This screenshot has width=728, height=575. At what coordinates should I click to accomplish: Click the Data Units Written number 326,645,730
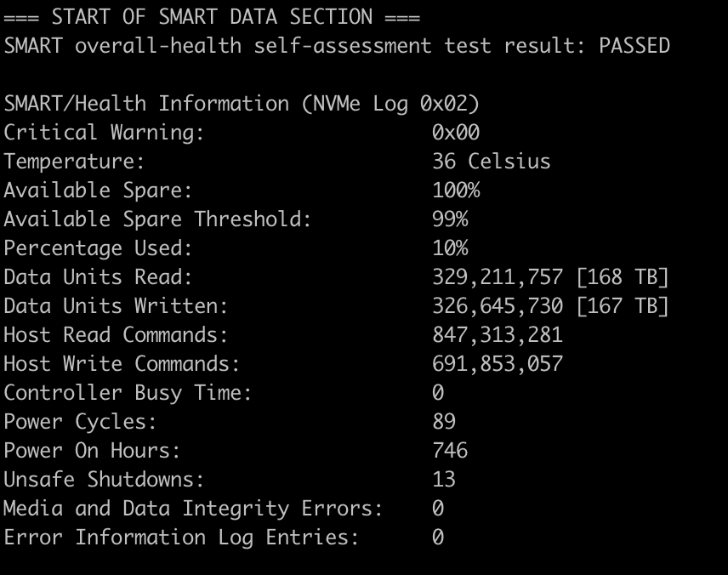498,305
